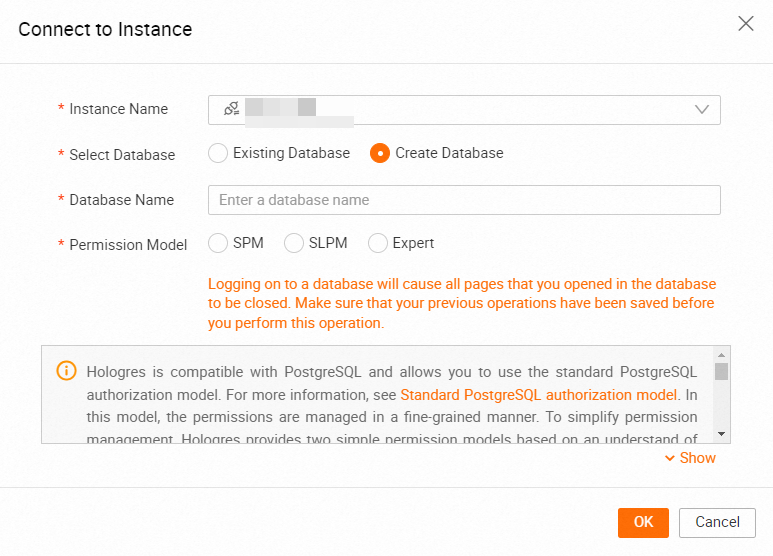Screen dimensions: 773x556
Task: Cancel the Connect to Instance dialog
Action: pos(717,522)
